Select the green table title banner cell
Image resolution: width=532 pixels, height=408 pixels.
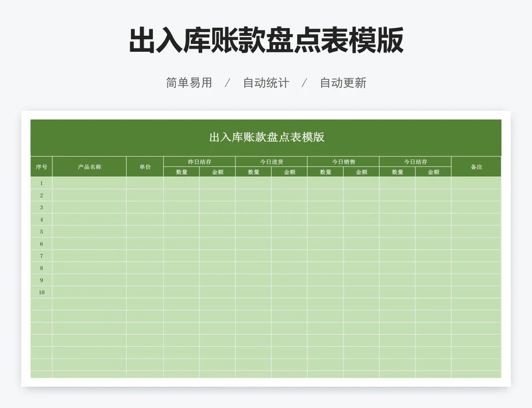[266, 138]
